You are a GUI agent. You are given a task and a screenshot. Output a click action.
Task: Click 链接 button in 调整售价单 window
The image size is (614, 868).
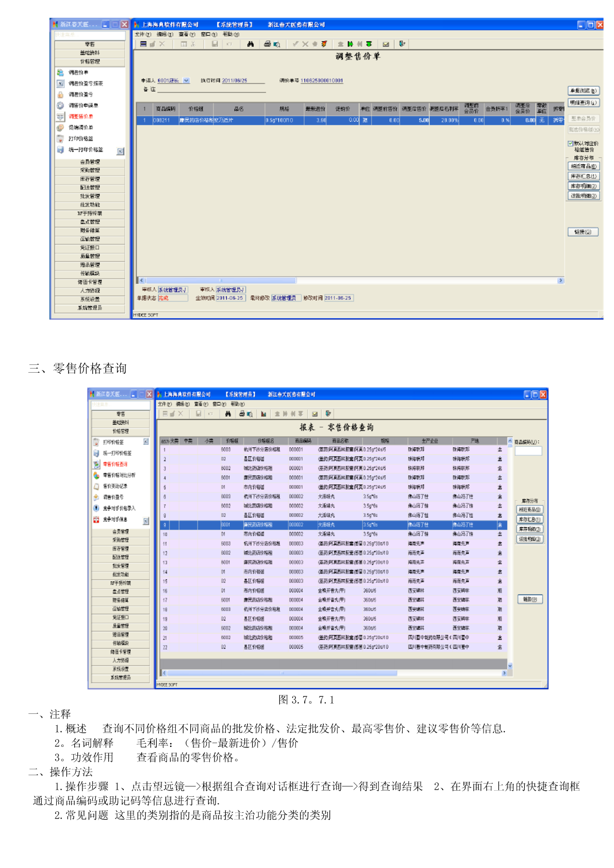point(583,232)
